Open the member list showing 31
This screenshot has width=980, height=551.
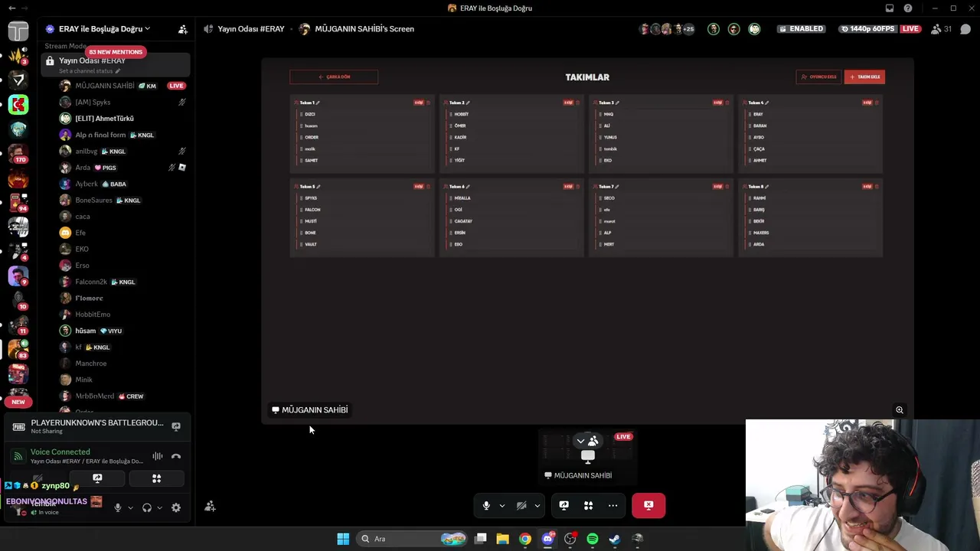click(x=941, y=29)
